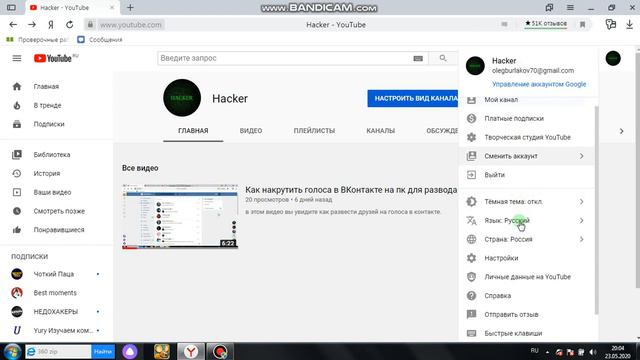Open Сообщения bookmark in bookmarks bar
The image size is (640, 360).
(100, 40)
